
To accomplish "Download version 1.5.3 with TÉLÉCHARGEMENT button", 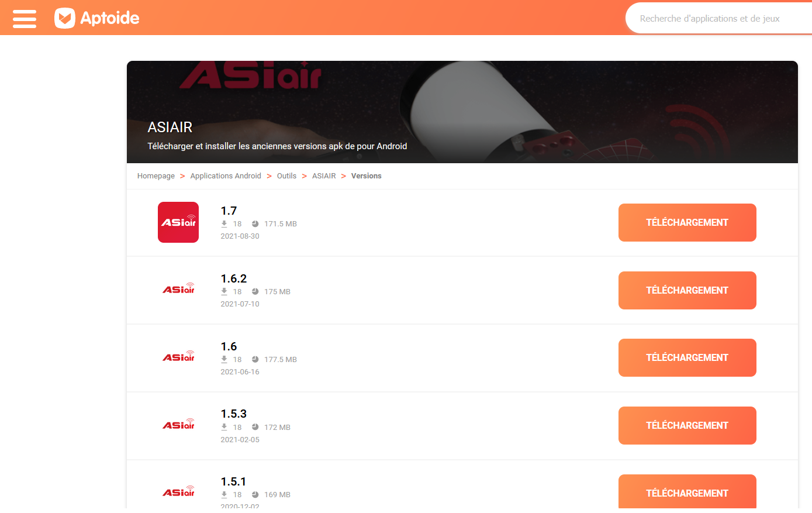I will point(687,425).
